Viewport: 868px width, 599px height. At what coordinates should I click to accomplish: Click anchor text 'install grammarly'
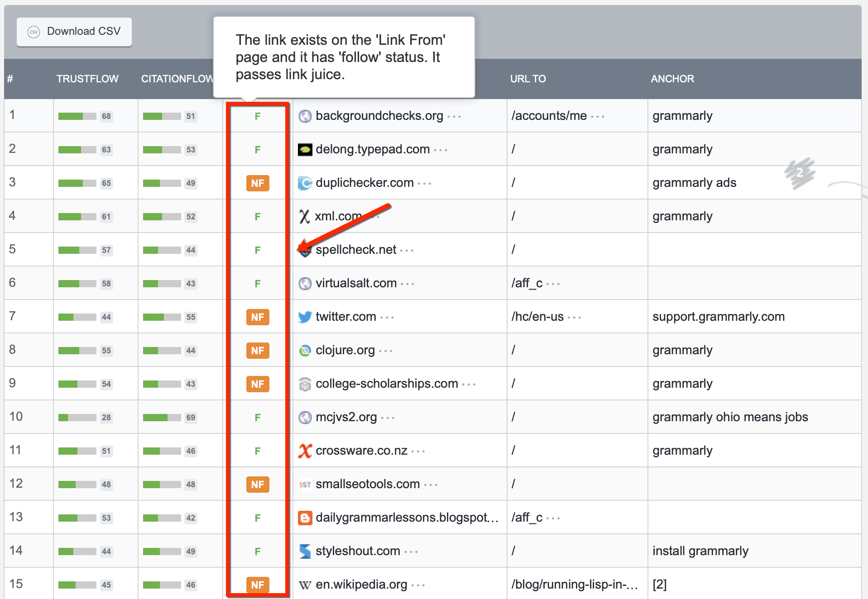[x=700, y=551]
